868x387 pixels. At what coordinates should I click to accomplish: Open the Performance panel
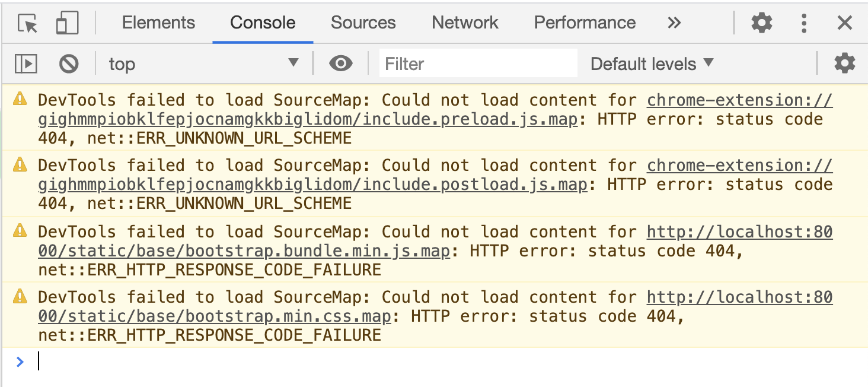coord(584,22)
